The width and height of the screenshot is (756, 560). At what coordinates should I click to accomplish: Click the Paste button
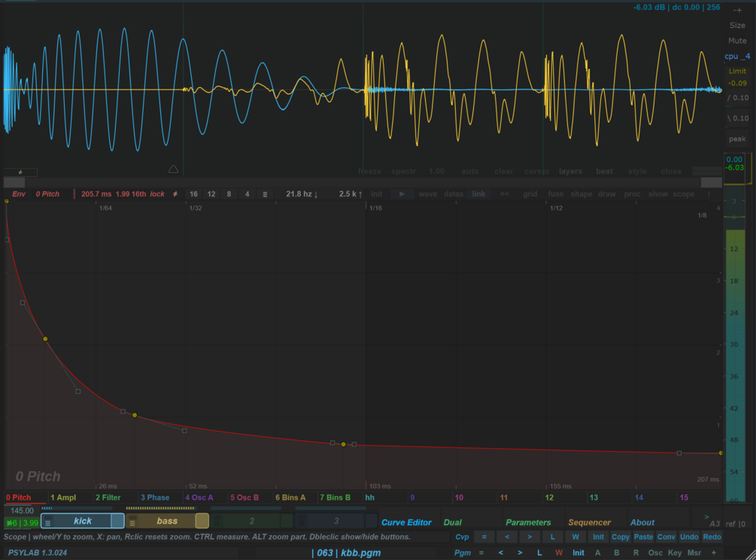(643, 537)
